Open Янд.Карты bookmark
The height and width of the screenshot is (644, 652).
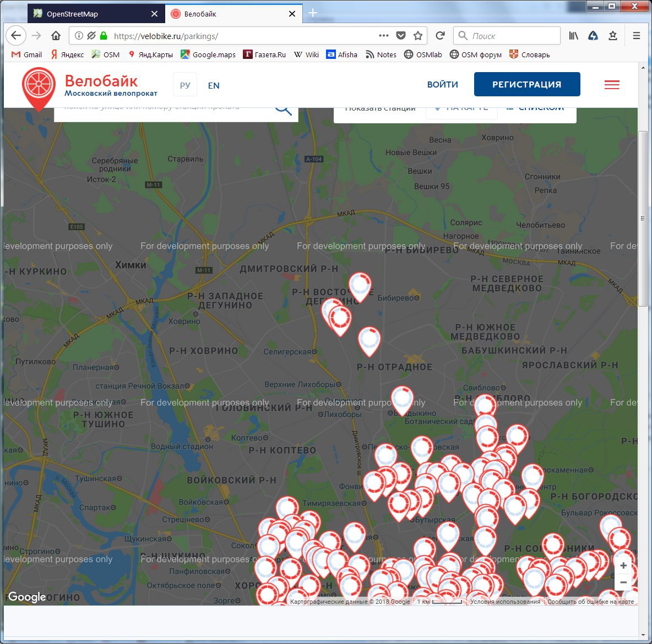(150, 54)
